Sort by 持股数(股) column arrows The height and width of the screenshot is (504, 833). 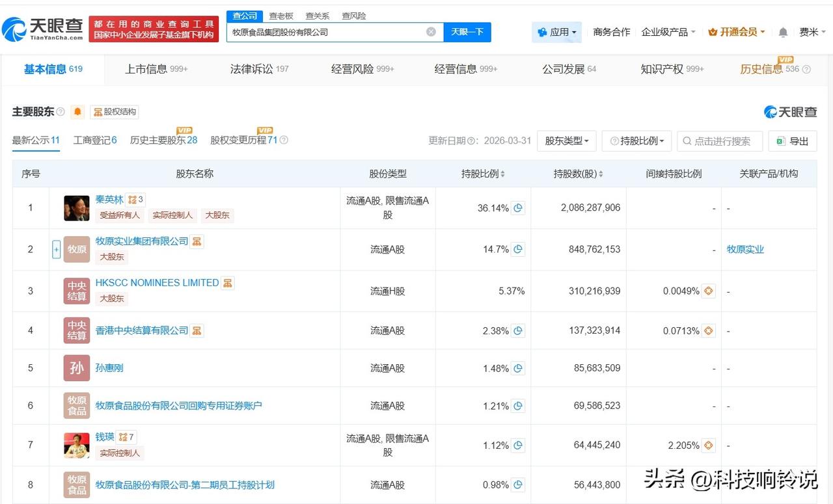[600, 174]
